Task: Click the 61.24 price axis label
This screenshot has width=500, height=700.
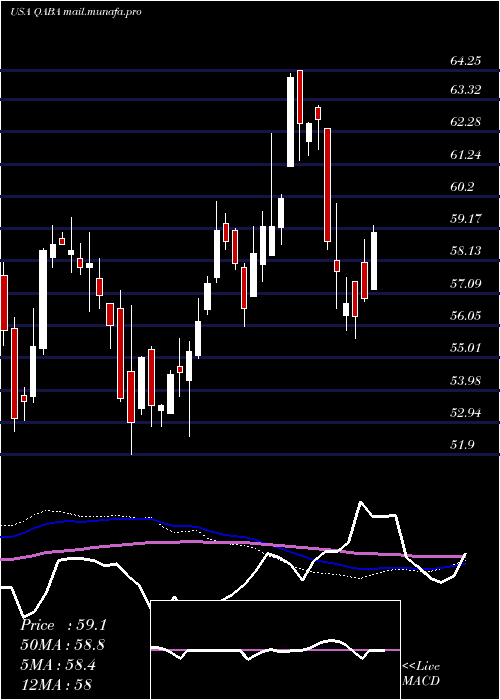Action: coord(465,155)
